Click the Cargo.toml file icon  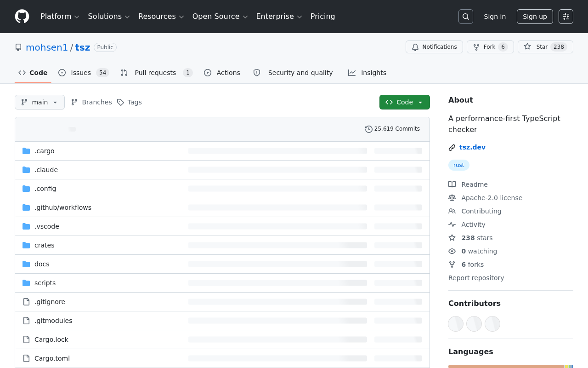(x=26, y=358)
